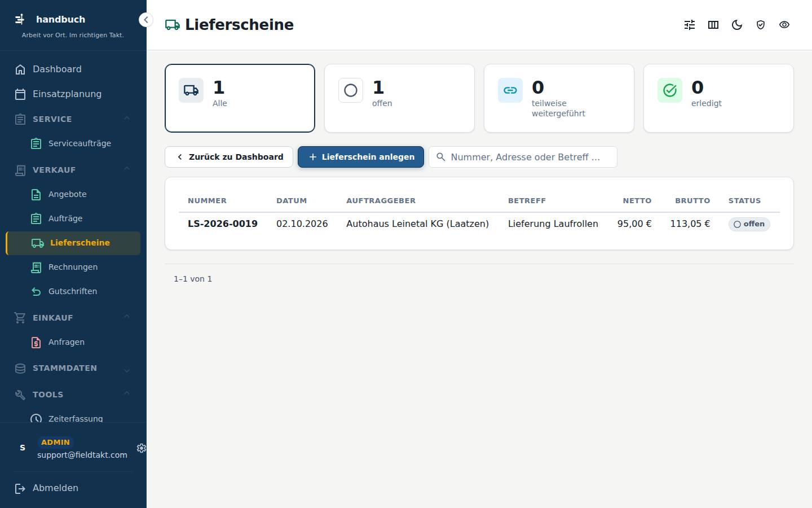
Task: Collapse the VERKAUF section
Action: (73, 170)
